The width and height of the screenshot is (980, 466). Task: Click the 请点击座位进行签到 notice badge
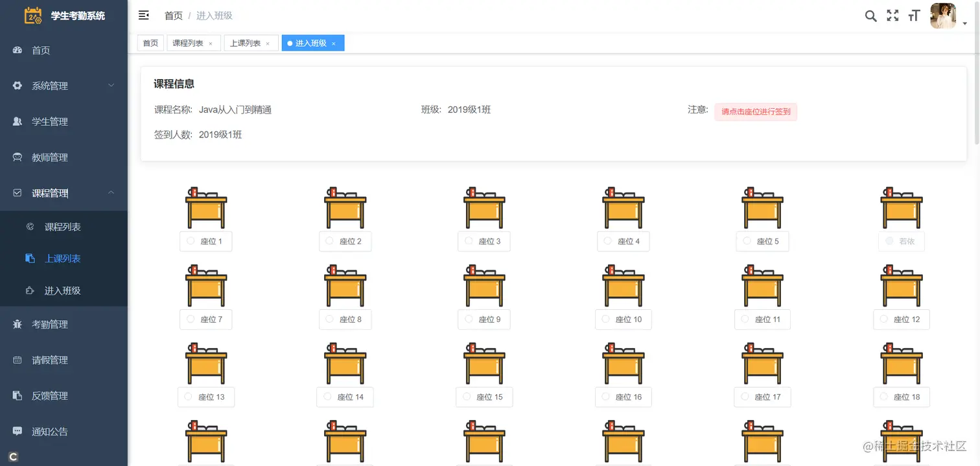756,111
